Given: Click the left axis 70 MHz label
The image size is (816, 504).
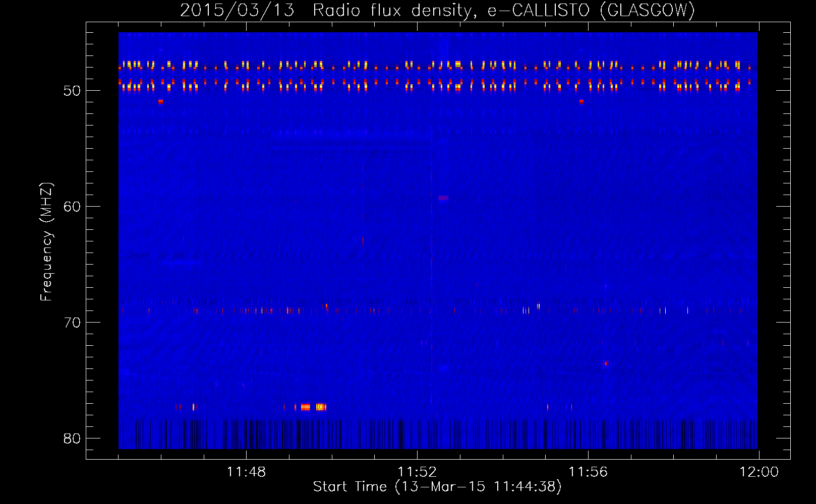Looking at the screenshot, I should point(72,323).
